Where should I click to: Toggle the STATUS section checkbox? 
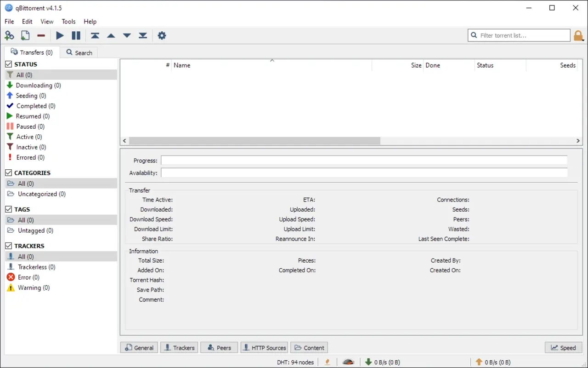(x=8, y=64)
